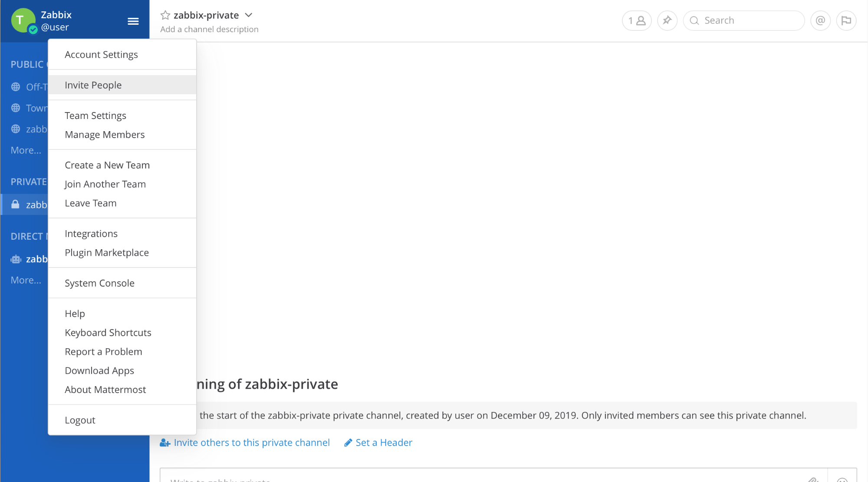Viewport: 868px width, 482px height.
Task: Click Add a channel description text
Action: pyautogui.click(x=209, y=30)
